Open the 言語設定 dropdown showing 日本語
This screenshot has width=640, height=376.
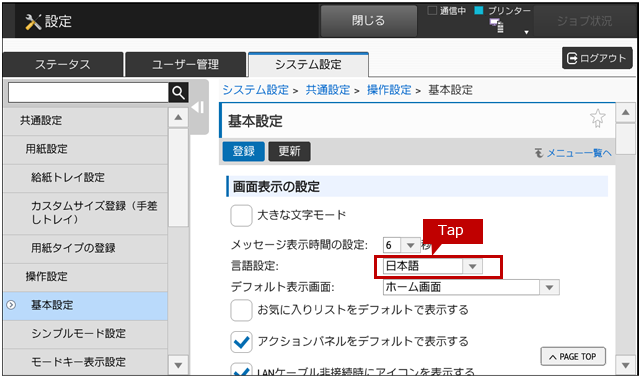tap(433, 267)
